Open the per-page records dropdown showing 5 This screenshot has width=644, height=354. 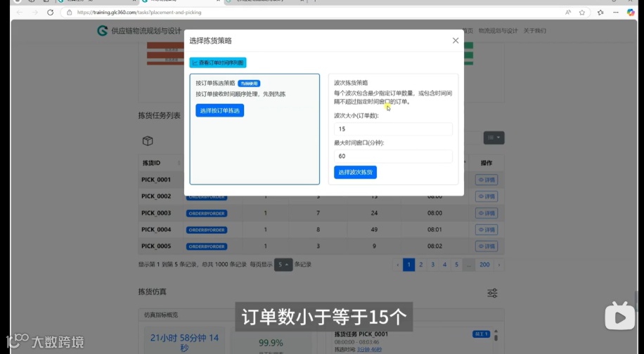283,265
